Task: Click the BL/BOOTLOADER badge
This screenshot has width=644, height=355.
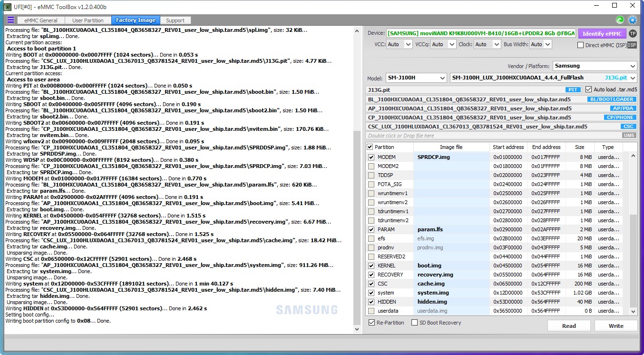Action: click(612, 99)
